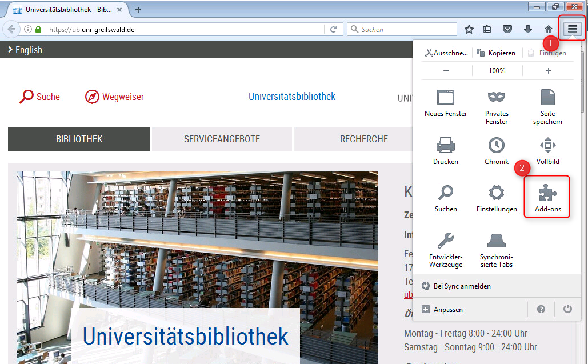This screenshot has width=588, height=364.
Task: Click the Pocket toolbar icon
Action: [507, 29]
